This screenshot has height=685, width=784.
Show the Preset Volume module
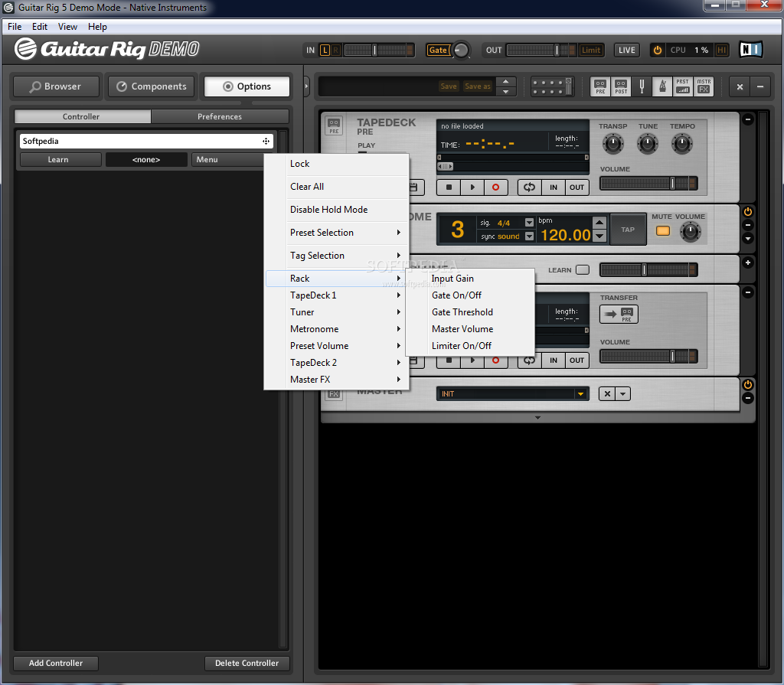(682, 86)
